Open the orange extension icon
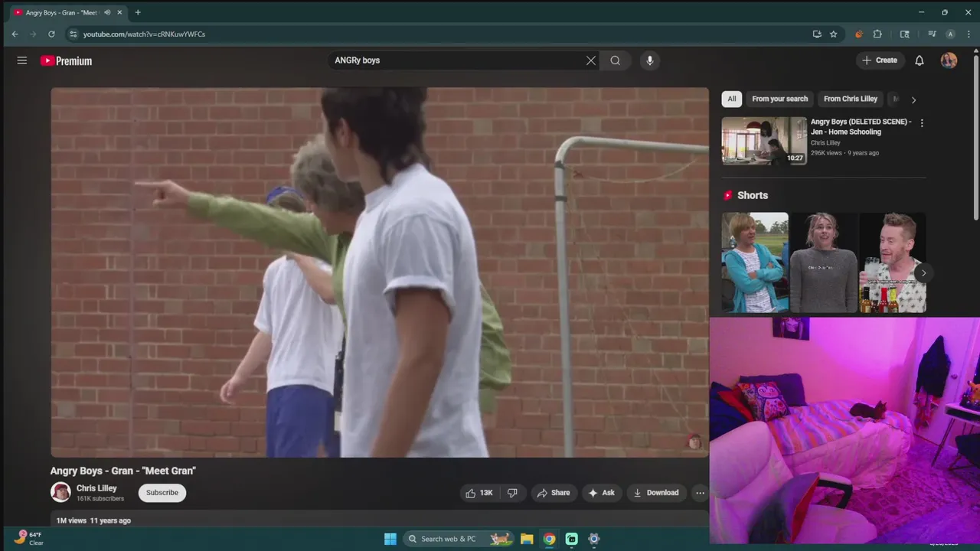 point(858,34)
